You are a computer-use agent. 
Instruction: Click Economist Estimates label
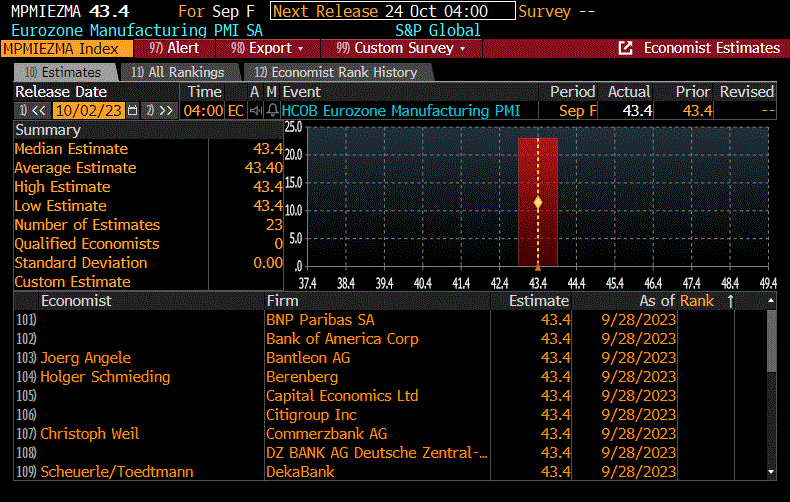coord(711,48)
